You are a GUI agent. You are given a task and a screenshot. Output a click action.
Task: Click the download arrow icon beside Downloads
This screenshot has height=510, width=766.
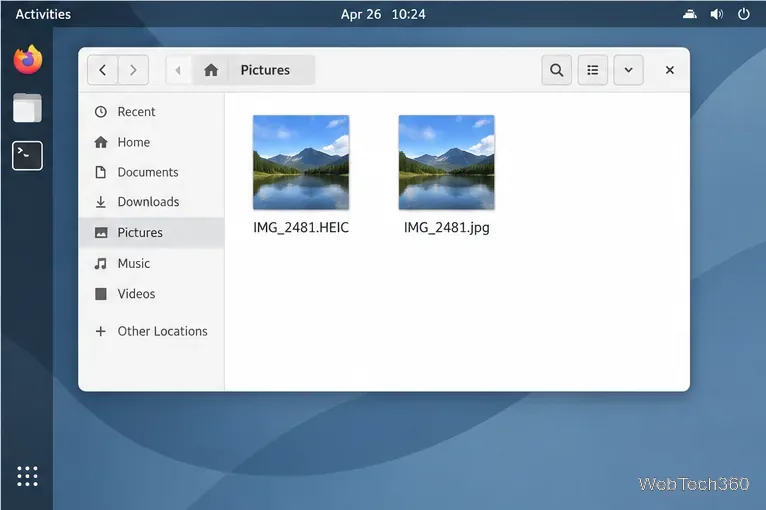(101, 202)
